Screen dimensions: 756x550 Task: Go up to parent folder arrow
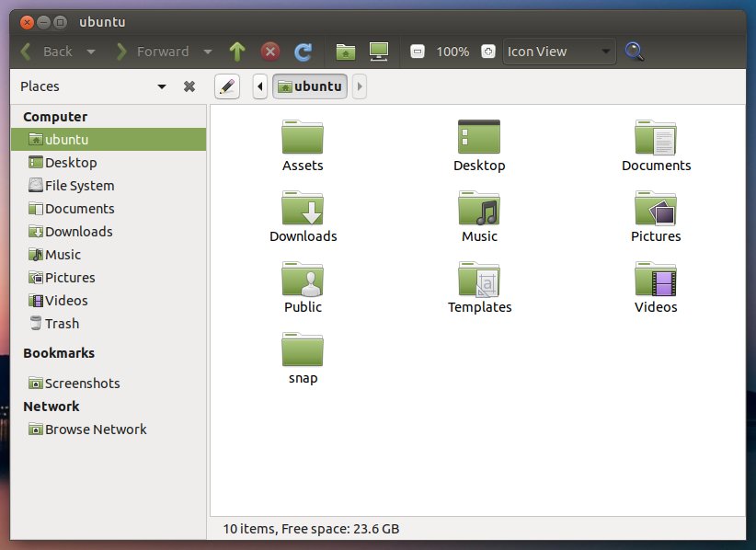236,52
